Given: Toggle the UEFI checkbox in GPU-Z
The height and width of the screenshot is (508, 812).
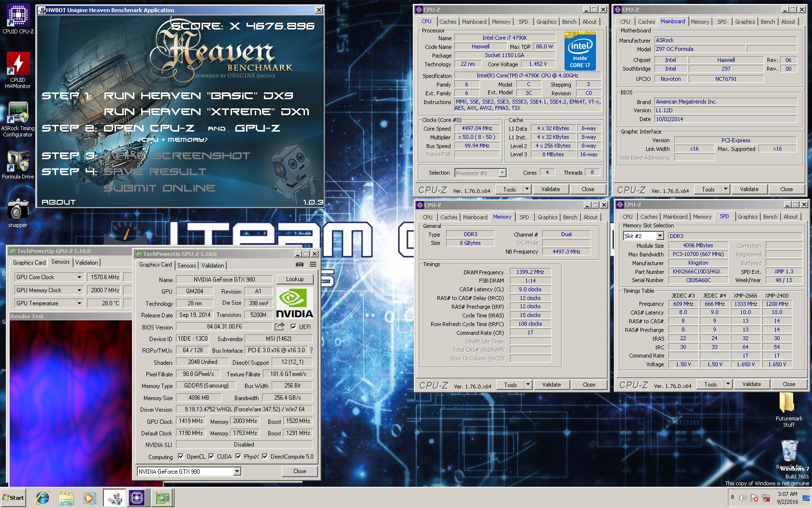Looking at the screenshot, I should (x=293, y=327).
